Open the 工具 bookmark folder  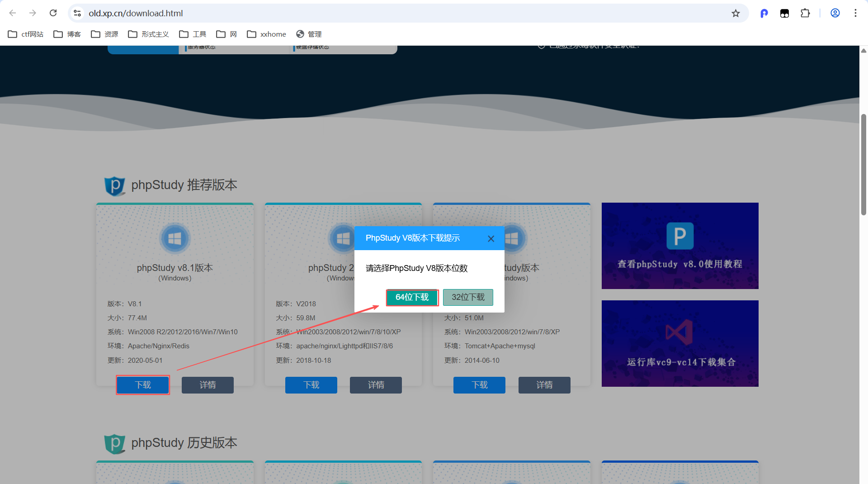coord(193,34)
